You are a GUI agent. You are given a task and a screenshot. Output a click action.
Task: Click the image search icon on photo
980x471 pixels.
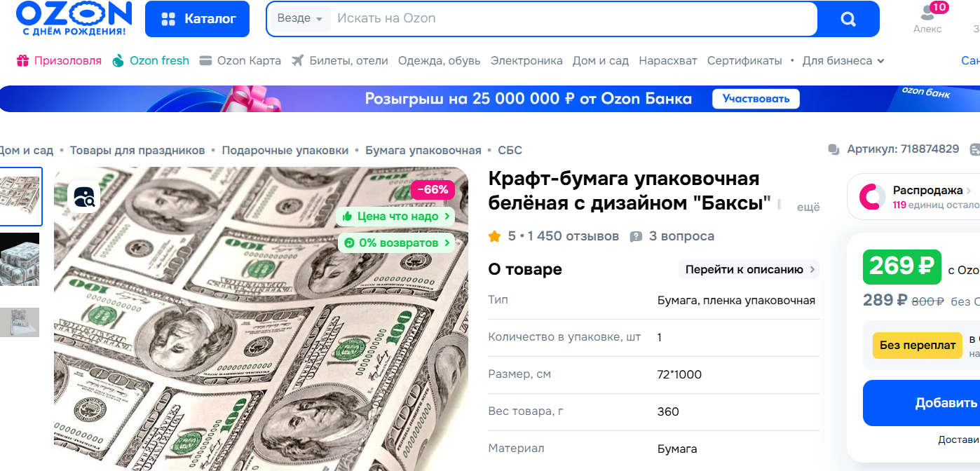83,197
